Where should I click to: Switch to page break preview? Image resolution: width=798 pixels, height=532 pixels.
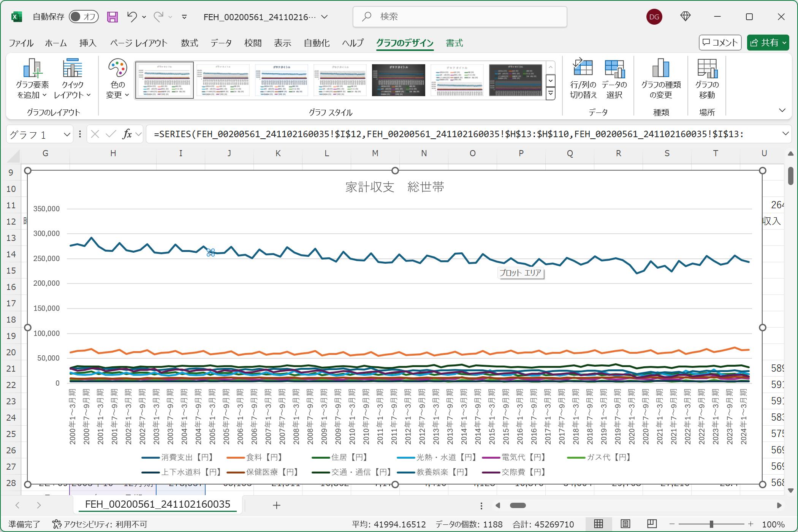tap(652, 524)
